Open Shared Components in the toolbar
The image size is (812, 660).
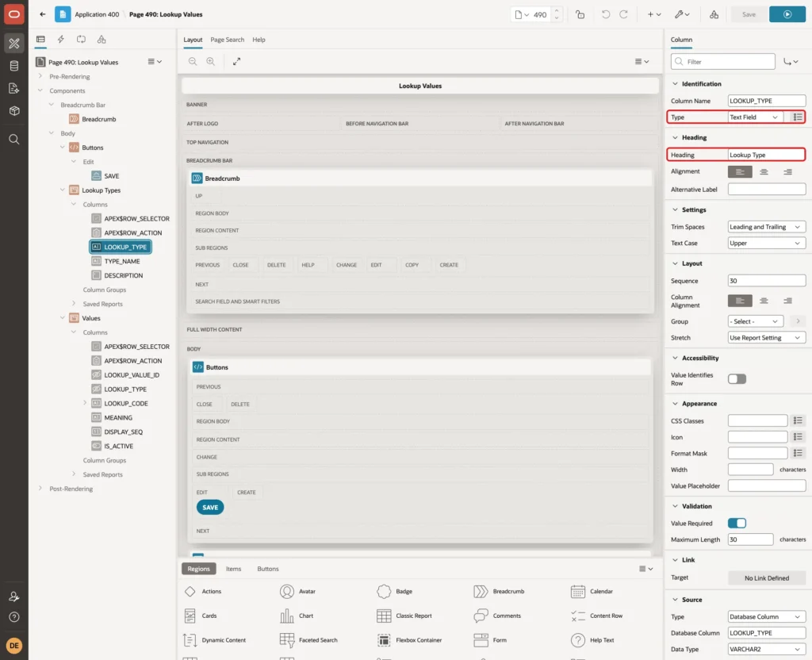click(714, 14)
